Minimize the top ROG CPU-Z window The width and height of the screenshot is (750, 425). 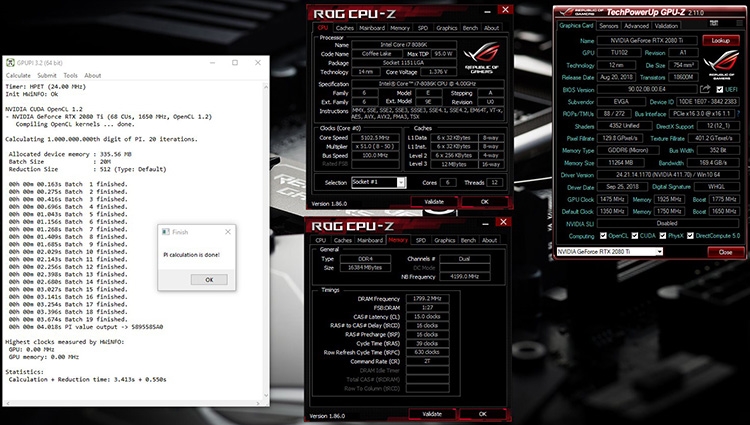point(487,12)
